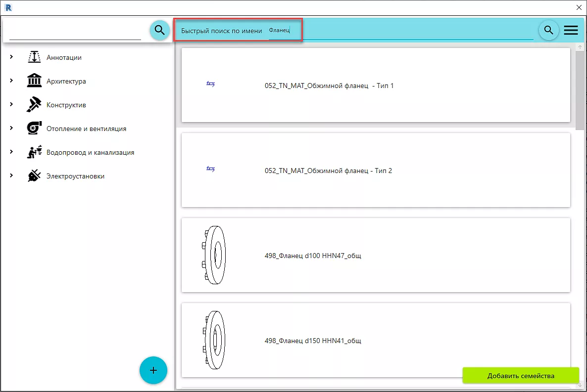The image size is (587, 392).
Task: Click the results list vertical scrollbar
Action: point(580,89)
